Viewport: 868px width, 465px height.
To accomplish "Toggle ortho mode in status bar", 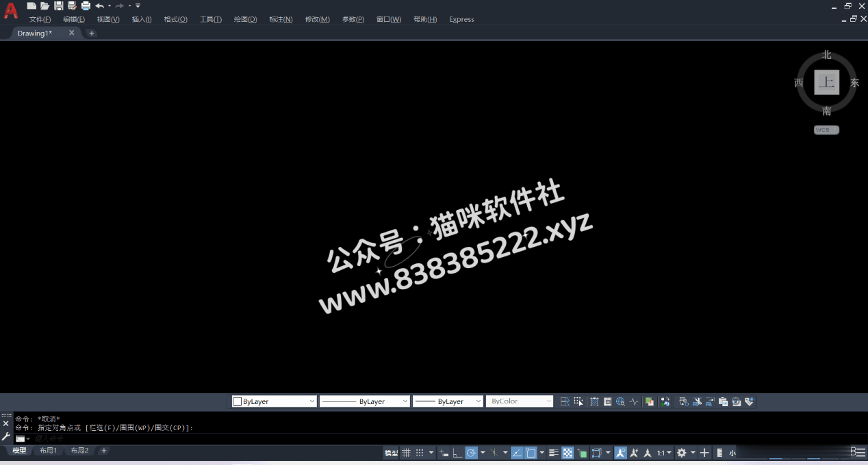I will [457, 453].
